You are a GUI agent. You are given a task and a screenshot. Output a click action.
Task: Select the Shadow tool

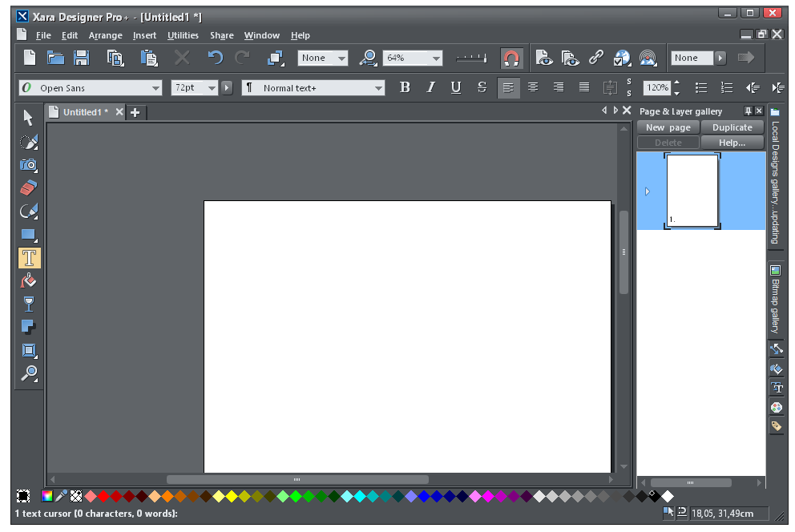(x=28, y=327)
